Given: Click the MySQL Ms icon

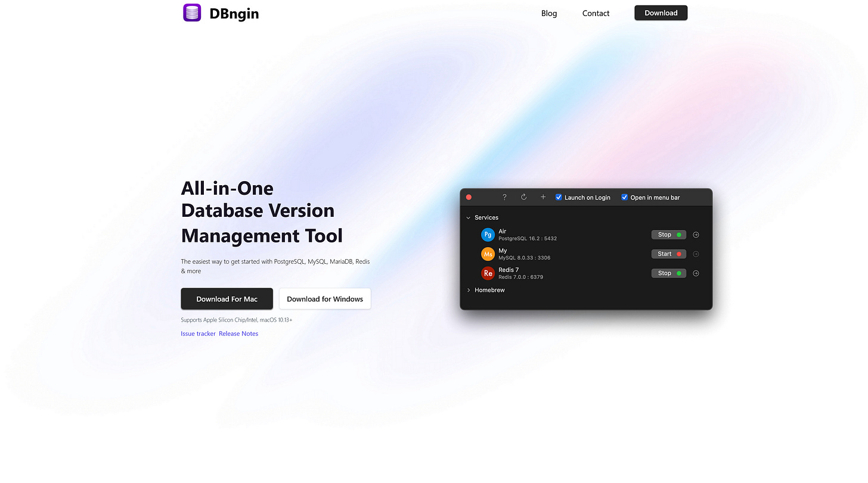Looking at the screenshot, I should 488,254.
